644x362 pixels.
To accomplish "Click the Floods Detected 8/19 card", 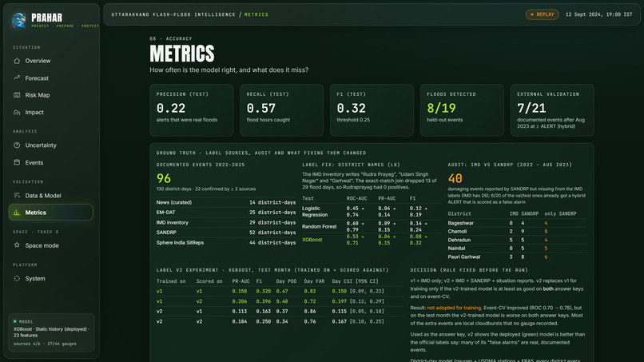I will tap(462, 110).
